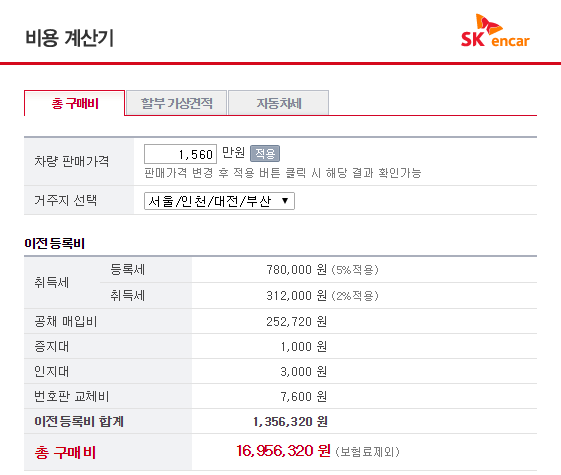
Task: Click the 252,720 원 공채 매입비 value
Action: pos(297,322)
